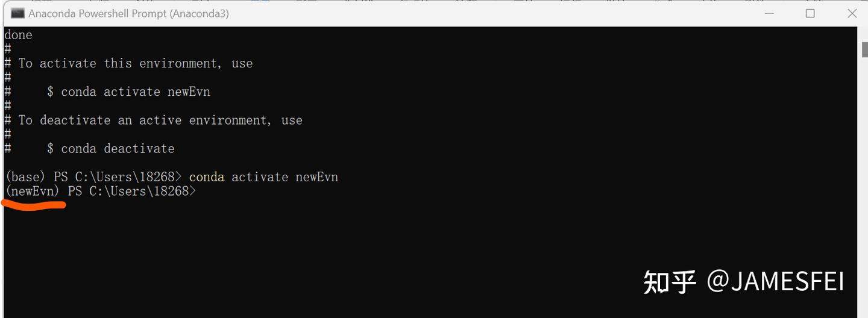This screenshot has height=318, width=868.
Task: Click the vertical scrollbar thumb
Action: click(863, 49)
